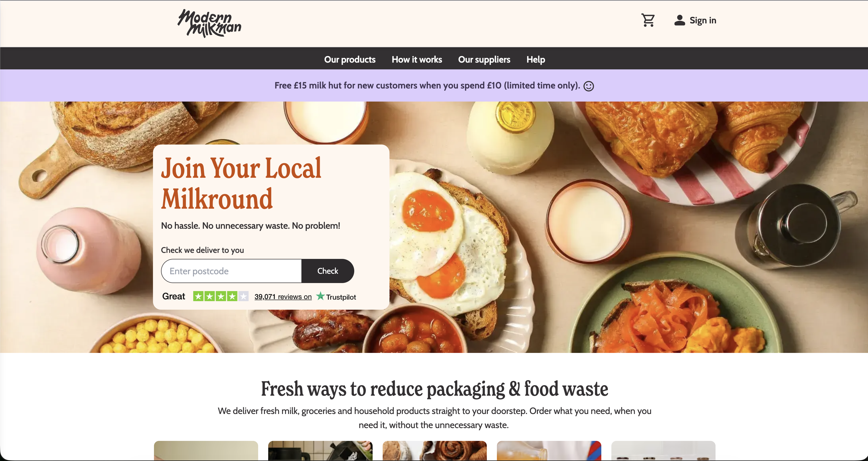Click the Modern Milkman logo

click(x=209, y=23)
